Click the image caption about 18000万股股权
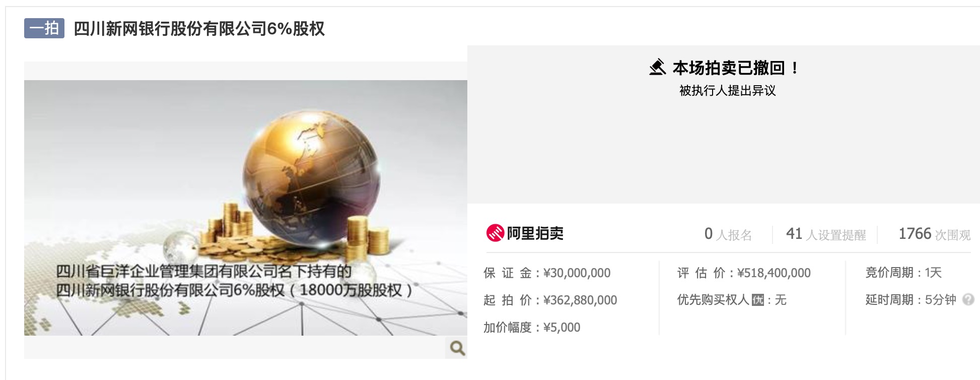The height and width of the screenshot is (380, 980). [x=234, y=281]
